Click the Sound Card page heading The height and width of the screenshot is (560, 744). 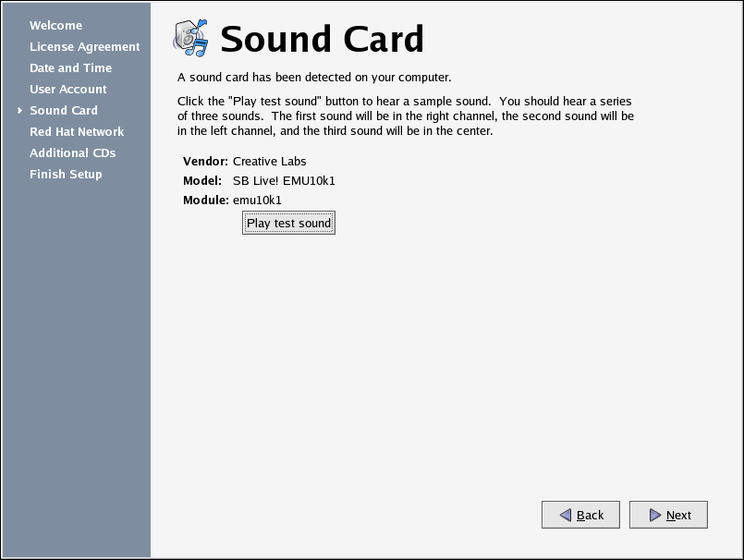click(x=322, y=39)
